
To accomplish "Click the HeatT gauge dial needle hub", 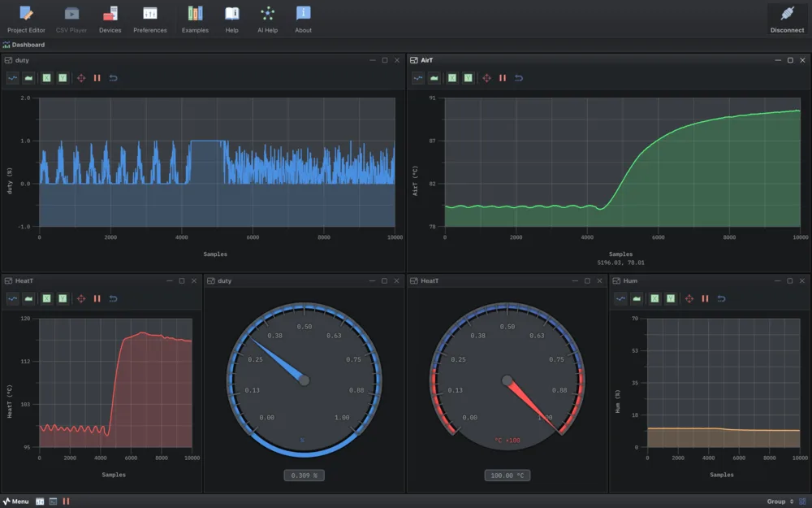I will 508,380.
